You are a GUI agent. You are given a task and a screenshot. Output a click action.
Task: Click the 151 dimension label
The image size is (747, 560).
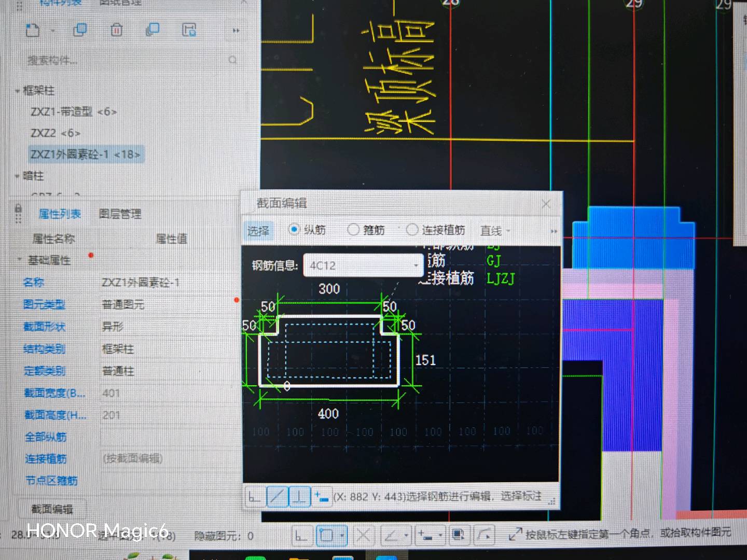(425, 360)
